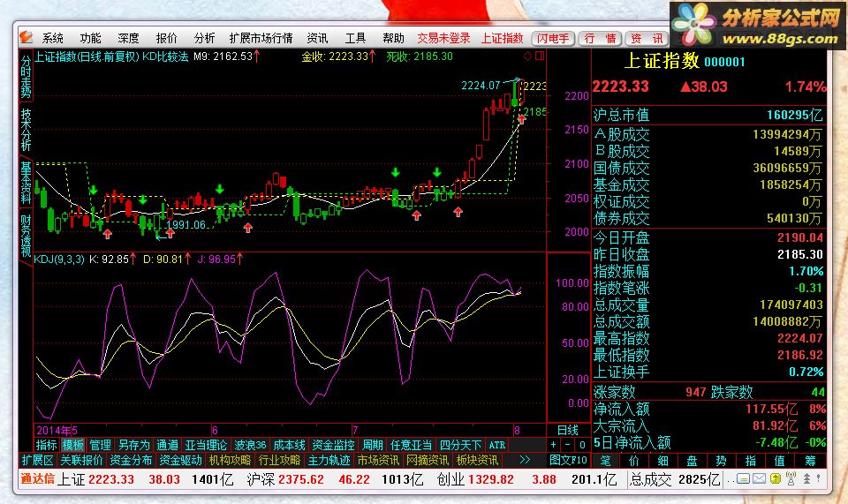This screenshot has width=848, height=504.
Task: Select the 筹 quote panel tab
Action: click(x=810, y=460)
